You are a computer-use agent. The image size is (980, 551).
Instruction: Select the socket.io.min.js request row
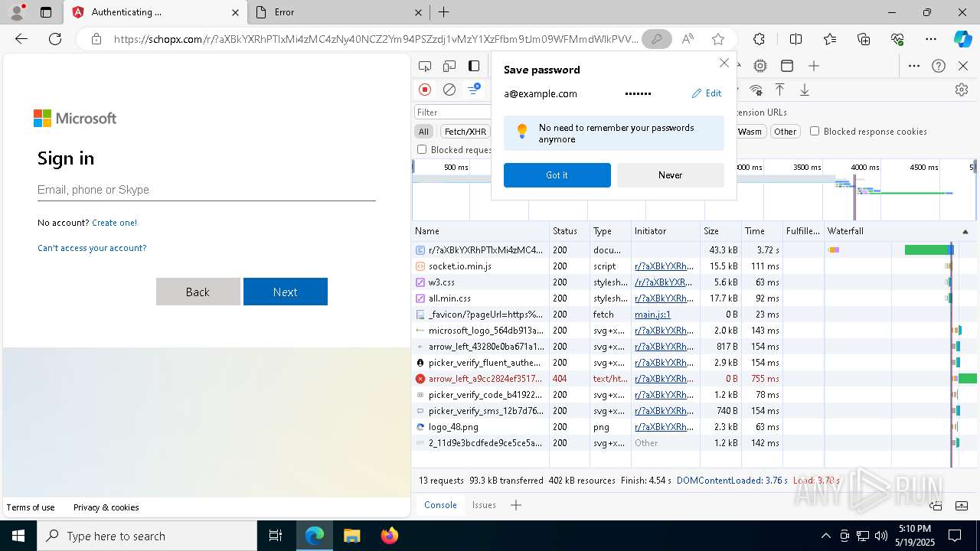[694, 266]
